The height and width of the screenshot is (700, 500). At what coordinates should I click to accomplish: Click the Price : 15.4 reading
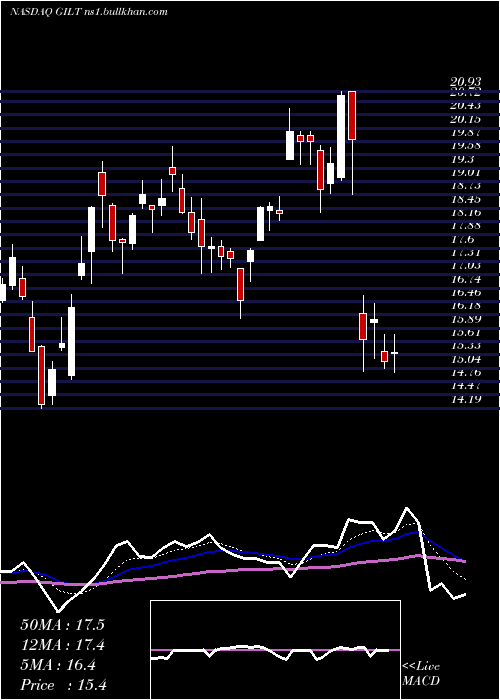[x=63, y=685]
